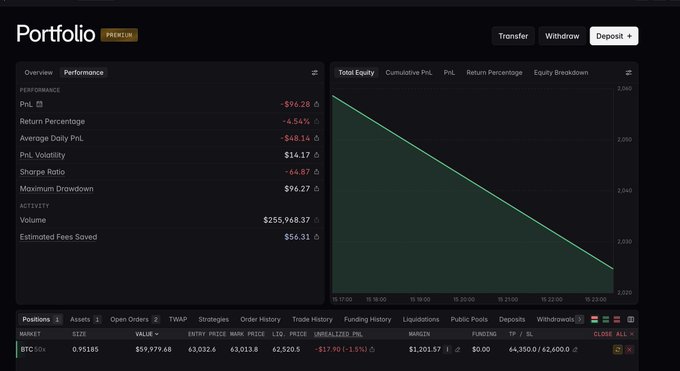Edit BTC margin with the pencil icon
680x371 pixels.
click(458, 349)
